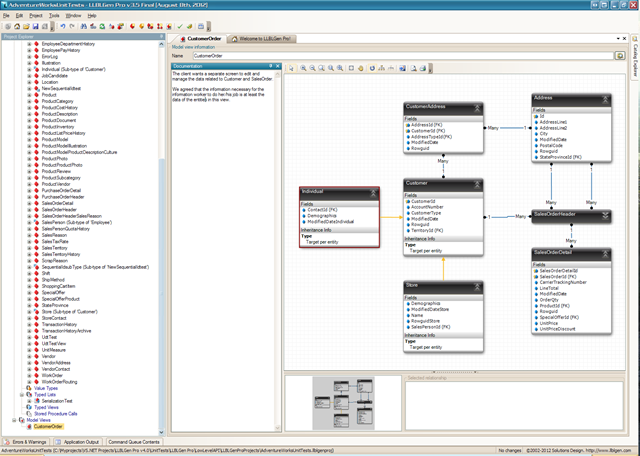Select ProductCategory in Project Explorer

pyautogui.click(x=58, y=101)
